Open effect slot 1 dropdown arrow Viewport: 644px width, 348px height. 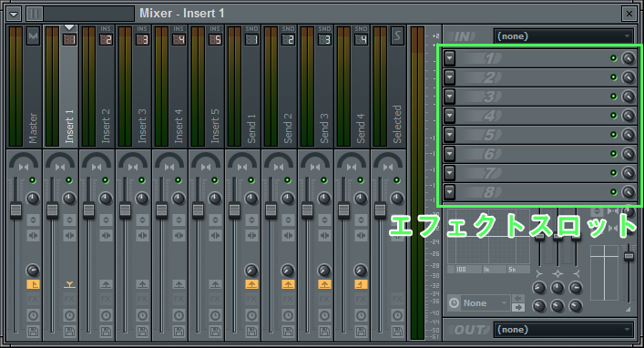(x=450, y=58)
